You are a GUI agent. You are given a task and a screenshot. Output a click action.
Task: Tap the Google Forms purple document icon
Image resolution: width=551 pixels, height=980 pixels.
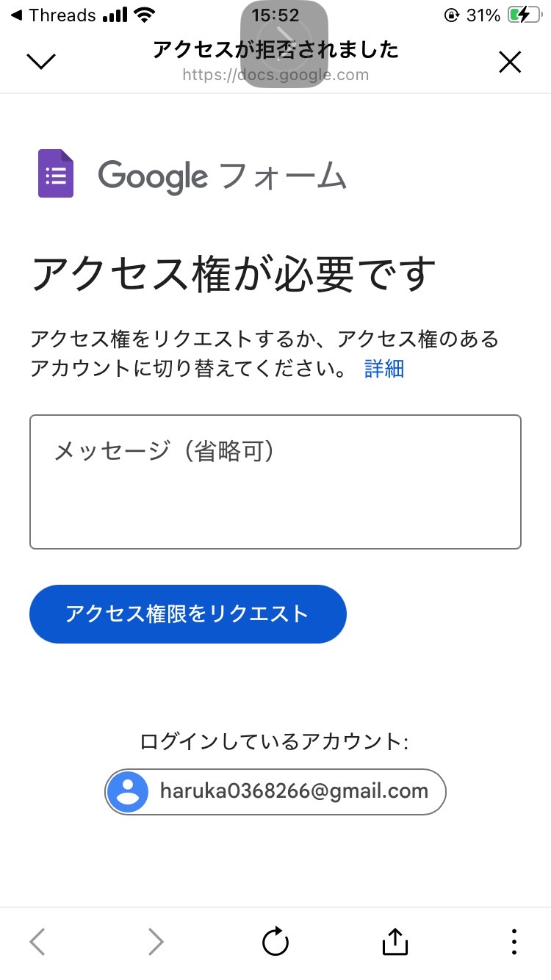(56, 173)
